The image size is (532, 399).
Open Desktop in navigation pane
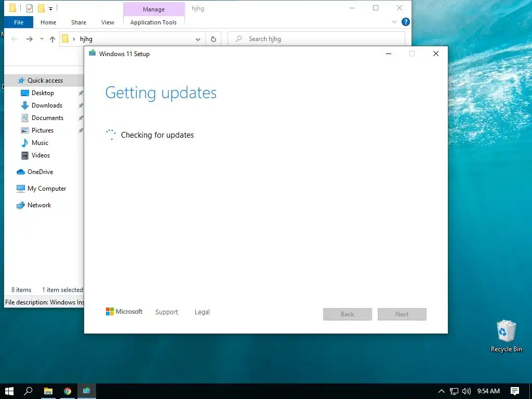pos(43,93)
